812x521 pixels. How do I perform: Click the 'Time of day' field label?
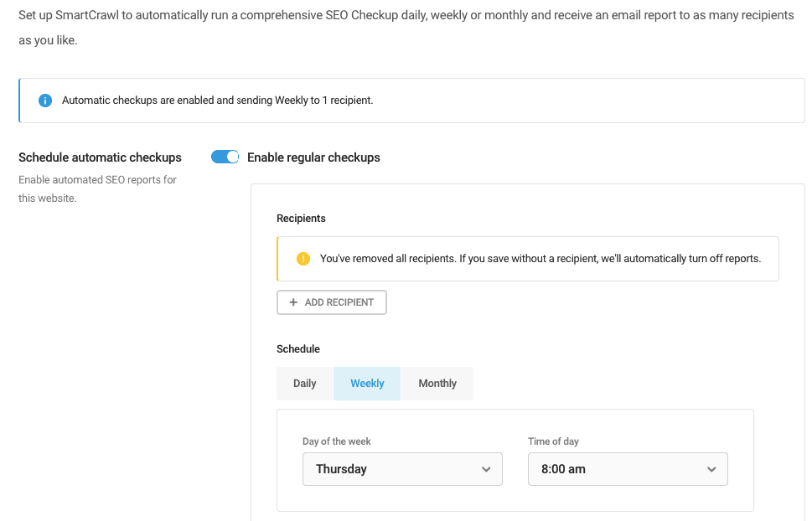click(553, 441)
